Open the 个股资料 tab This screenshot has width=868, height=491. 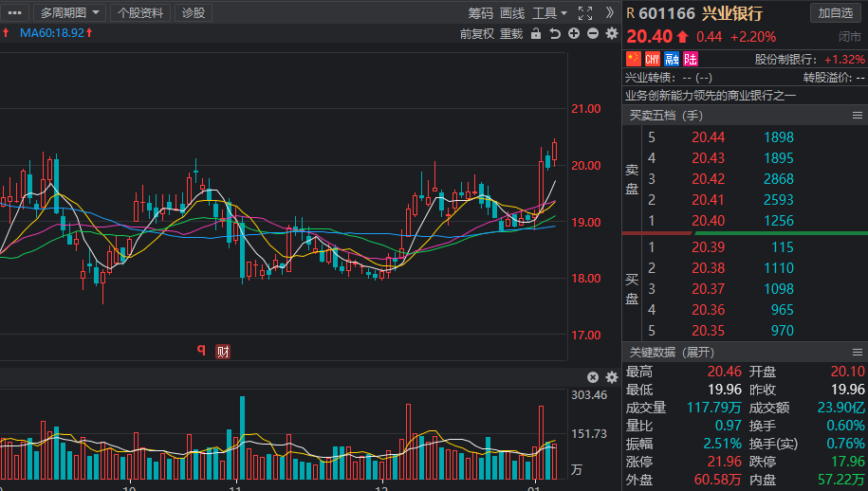click(140, 12)
